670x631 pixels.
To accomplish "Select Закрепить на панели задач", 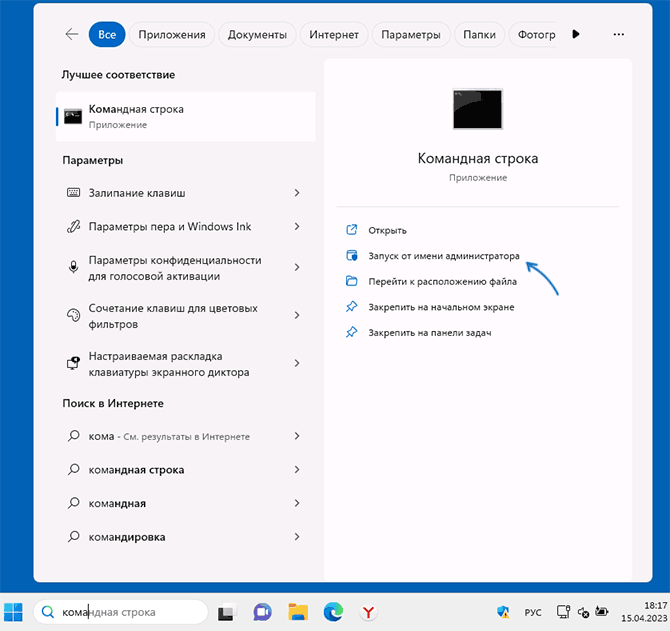I will [x=429, y=333].
